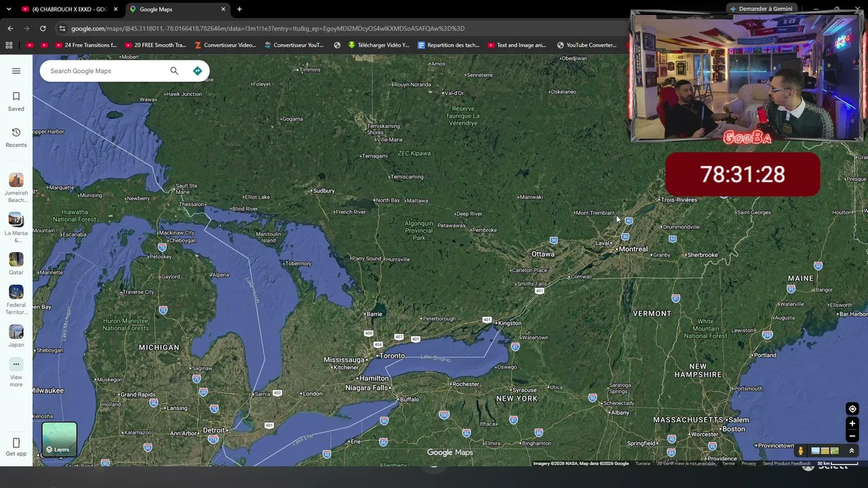Click the Kingston city label
The height and width of the screenshot is (488, 868).
click(509, 323)
